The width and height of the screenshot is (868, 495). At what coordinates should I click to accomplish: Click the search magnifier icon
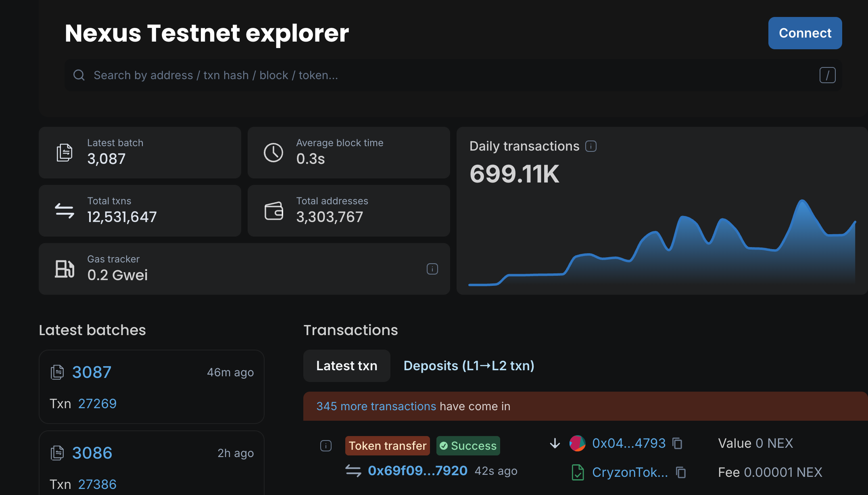pyautogui.click(x=79, y=75)
